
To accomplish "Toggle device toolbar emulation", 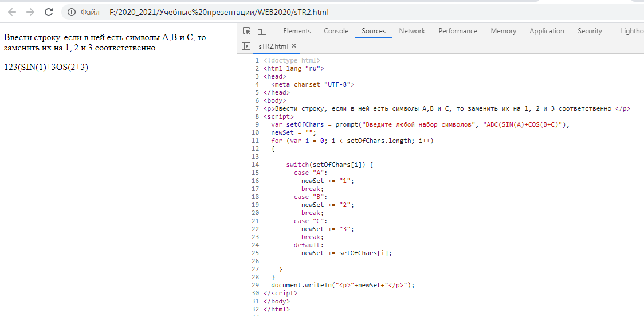I will (262, 31).
